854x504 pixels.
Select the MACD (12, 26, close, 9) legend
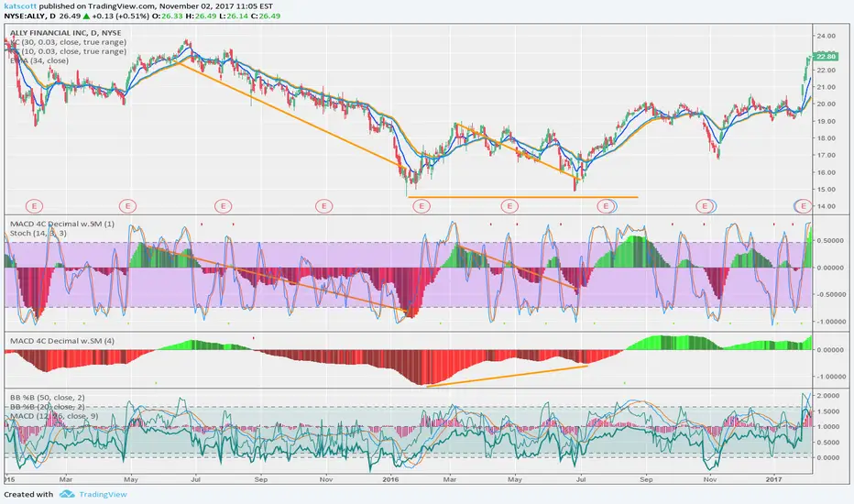tap(54, 416)
